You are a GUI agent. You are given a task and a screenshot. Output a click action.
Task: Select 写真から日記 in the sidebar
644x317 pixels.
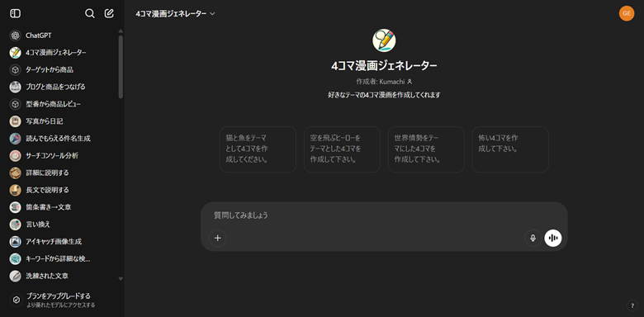click(60, 121)
